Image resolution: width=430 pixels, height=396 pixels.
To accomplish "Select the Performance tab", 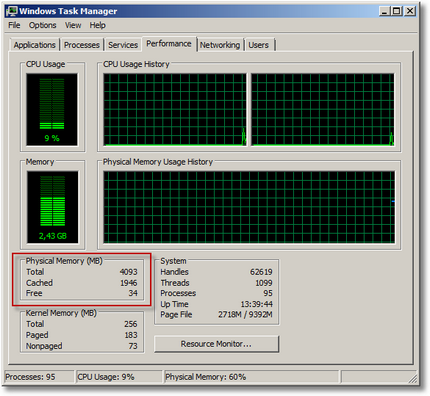I will [x=169, y=44].
